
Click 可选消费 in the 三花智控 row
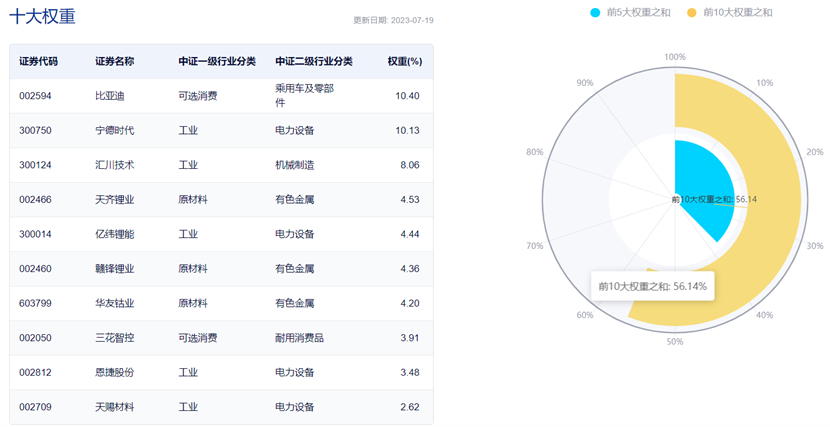tap(198, 338)
